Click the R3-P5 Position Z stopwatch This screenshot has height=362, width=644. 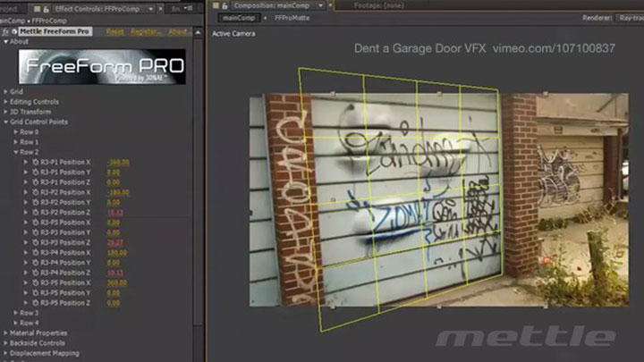click(35, 303)
